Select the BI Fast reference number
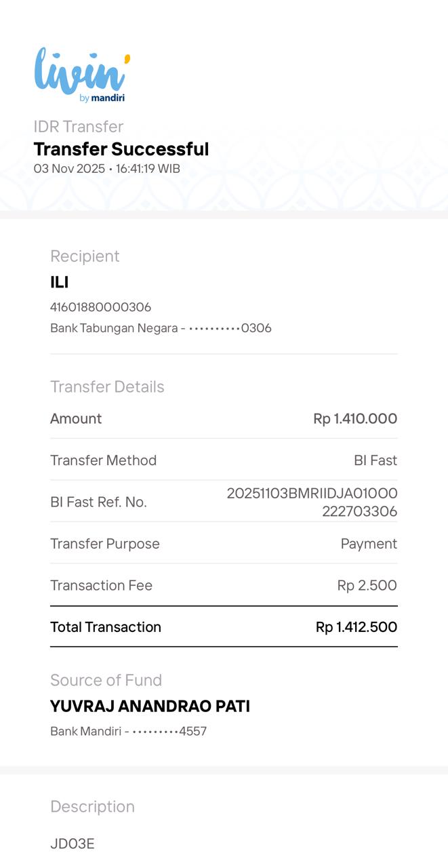 click(x=312, y=502)
